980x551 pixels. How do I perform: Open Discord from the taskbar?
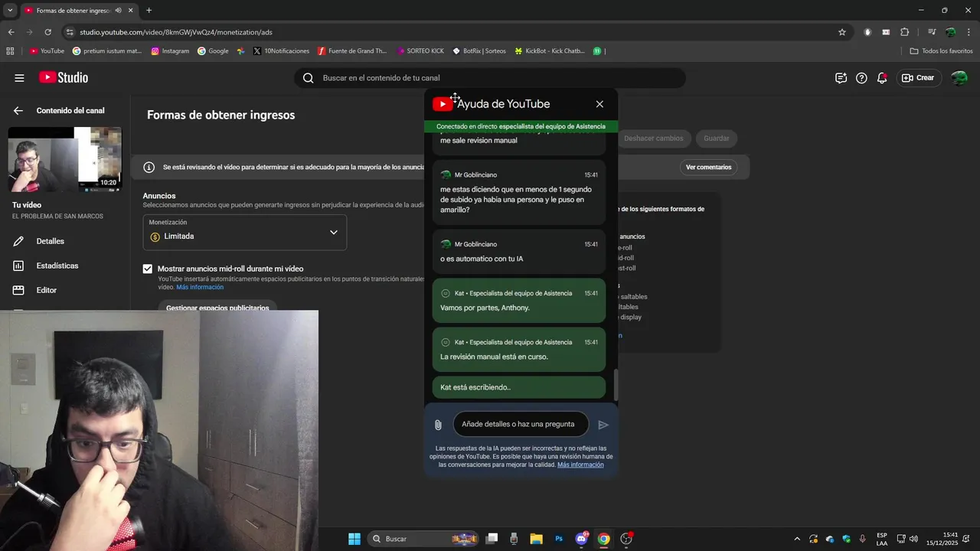pyautogui.click(x=581, y=539)
